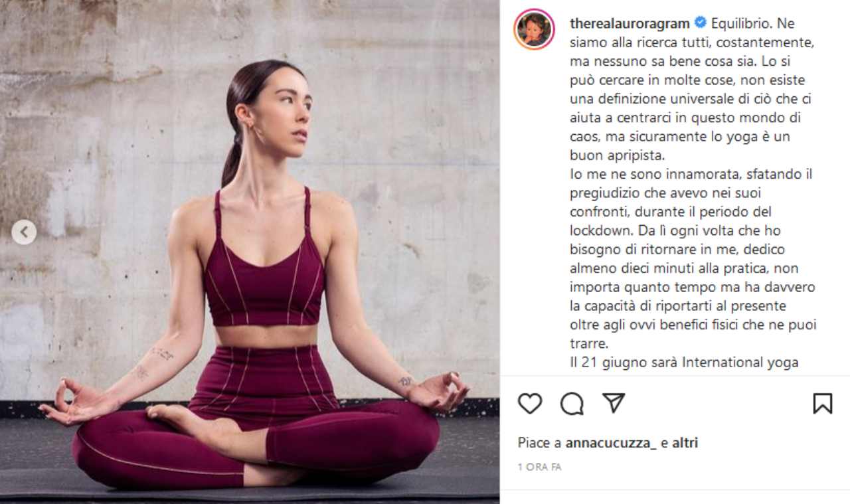The image size is (850, 504).
Task: Go back to the previous photo in carousel
Action: (x=24, y=232)
